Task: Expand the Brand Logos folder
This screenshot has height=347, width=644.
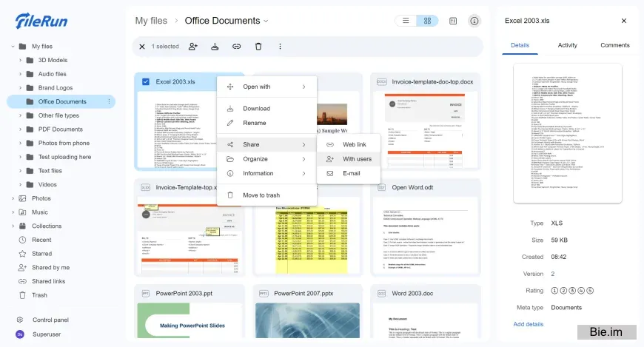Action: (x=20, y=88)
